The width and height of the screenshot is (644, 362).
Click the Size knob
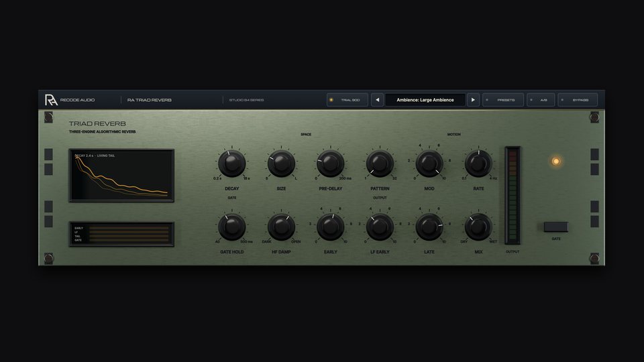281,164
